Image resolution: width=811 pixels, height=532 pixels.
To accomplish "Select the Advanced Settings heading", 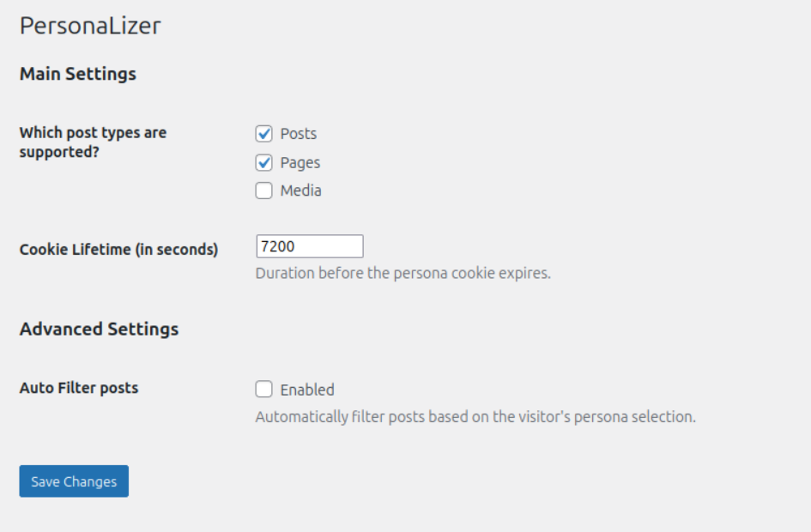I will point(100,329).
